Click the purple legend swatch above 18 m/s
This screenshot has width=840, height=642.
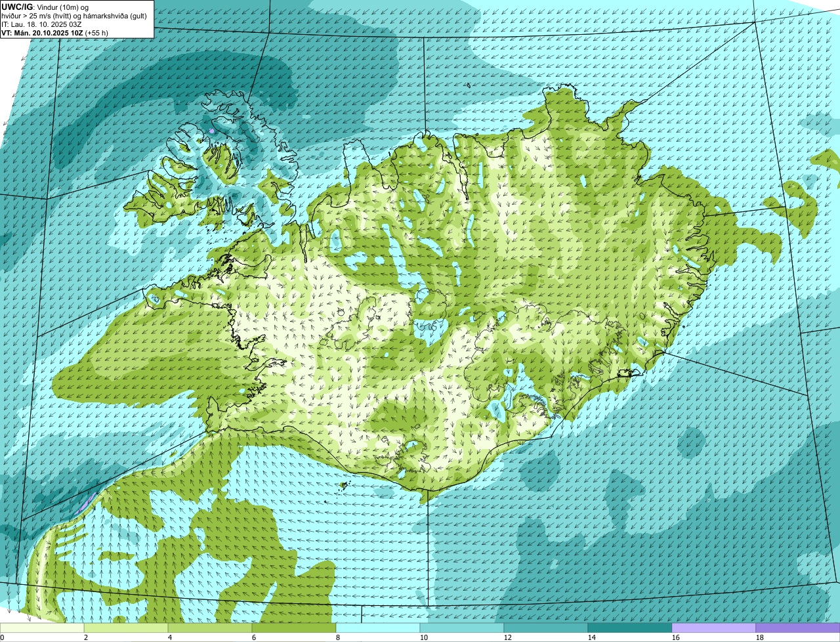click(798, 628)
